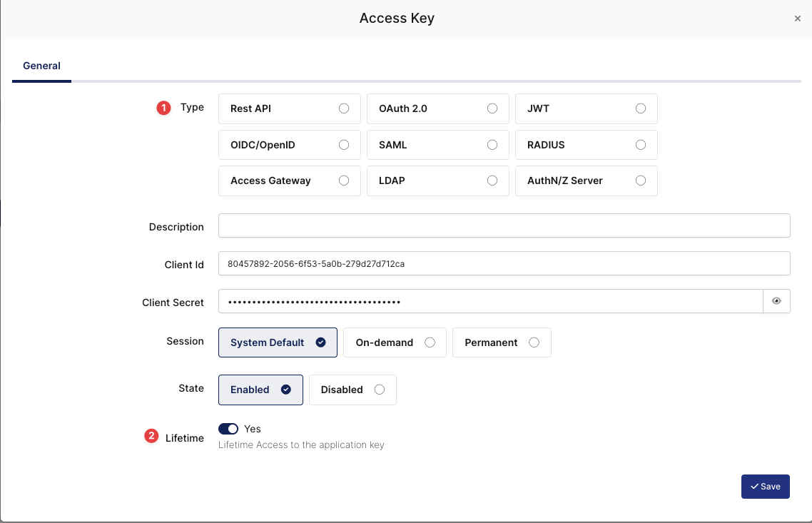Reveal the Client Secret with the eye icon
Image resolution: width=812 pixels, height=523 pixels.
(x=776, y=301)
